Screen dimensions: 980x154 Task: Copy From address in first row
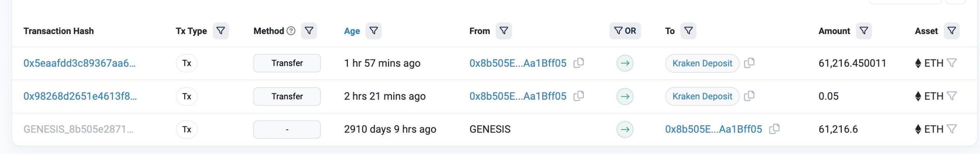pyautogui.click(x=579, y=63)
